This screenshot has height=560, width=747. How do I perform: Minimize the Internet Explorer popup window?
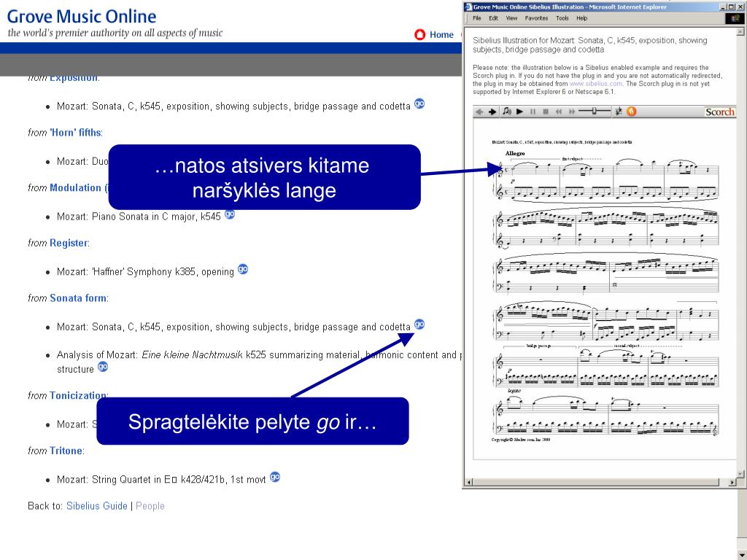(x=724, y=7)
